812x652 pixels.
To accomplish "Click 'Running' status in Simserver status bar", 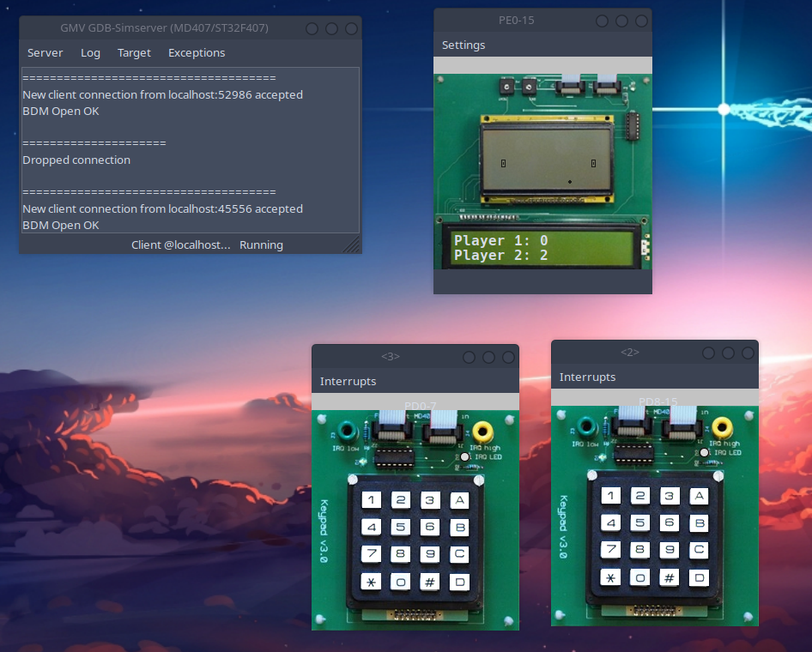I will (261, 244).
